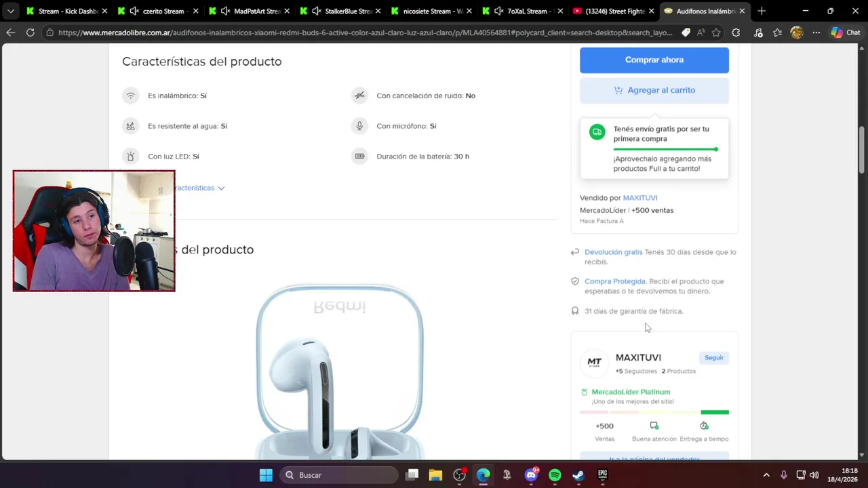The width and height of the screenshot is (868, 488).
Task: Expand the tab search chevron
Action: pos(10,11)
